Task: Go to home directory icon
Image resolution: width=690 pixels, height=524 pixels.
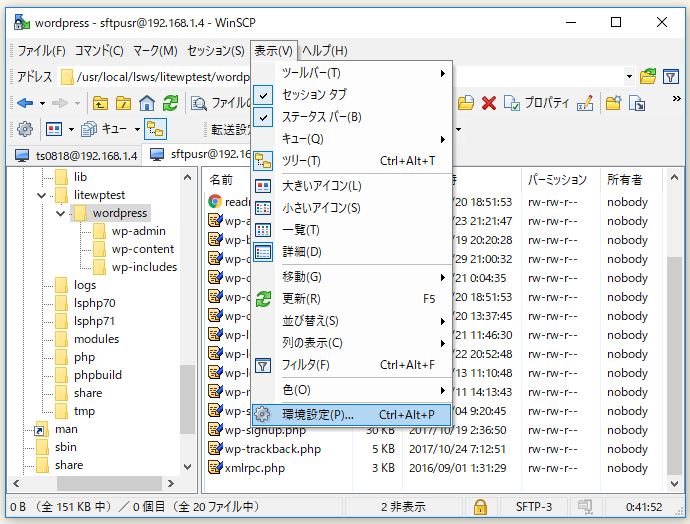Action: point(147,103)
